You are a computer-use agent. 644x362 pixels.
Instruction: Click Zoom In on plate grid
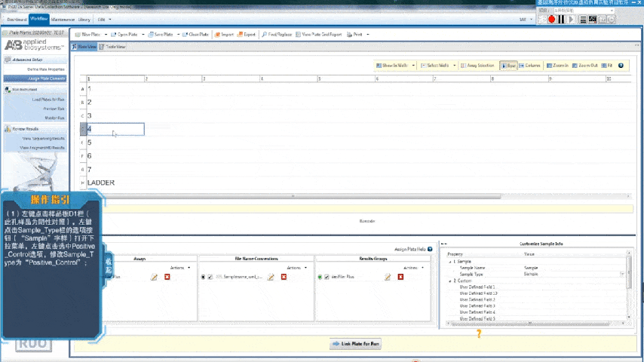pyautogui.click(x=557, y=66)
